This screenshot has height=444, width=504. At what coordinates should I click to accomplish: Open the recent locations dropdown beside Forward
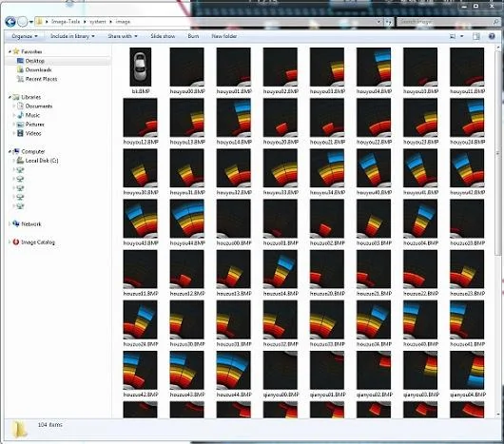pyautogui.click(x=31, y=22)
